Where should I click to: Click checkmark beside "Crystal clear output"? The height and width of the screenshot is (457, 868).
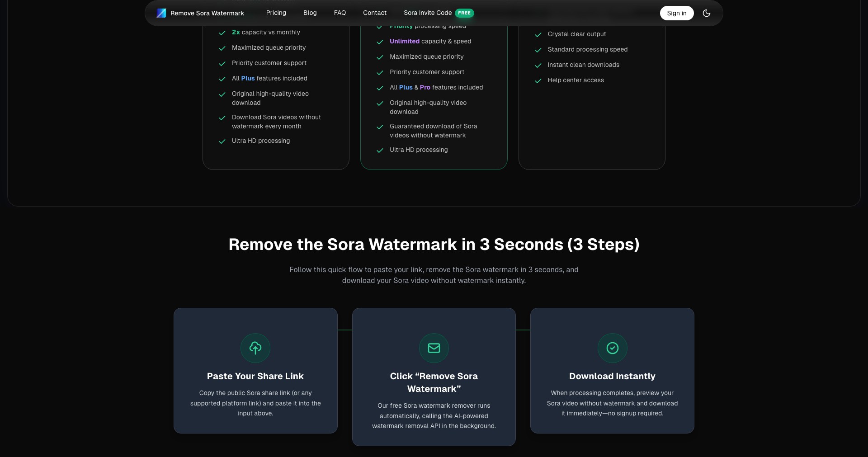(x=538, y=35)
